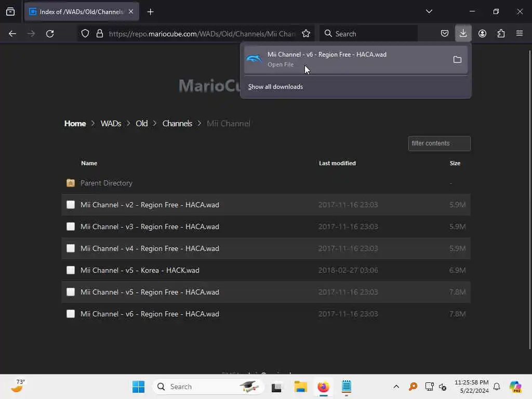Image resolution: width=532 pixels, height=399 pixels.
Task: Open the Firefox application menu
Action: [x=520, y=34]
